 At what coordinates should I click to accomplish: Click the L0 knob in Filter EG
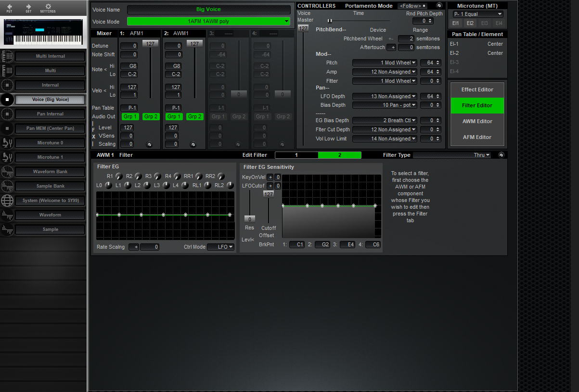(x=108, y=185)
